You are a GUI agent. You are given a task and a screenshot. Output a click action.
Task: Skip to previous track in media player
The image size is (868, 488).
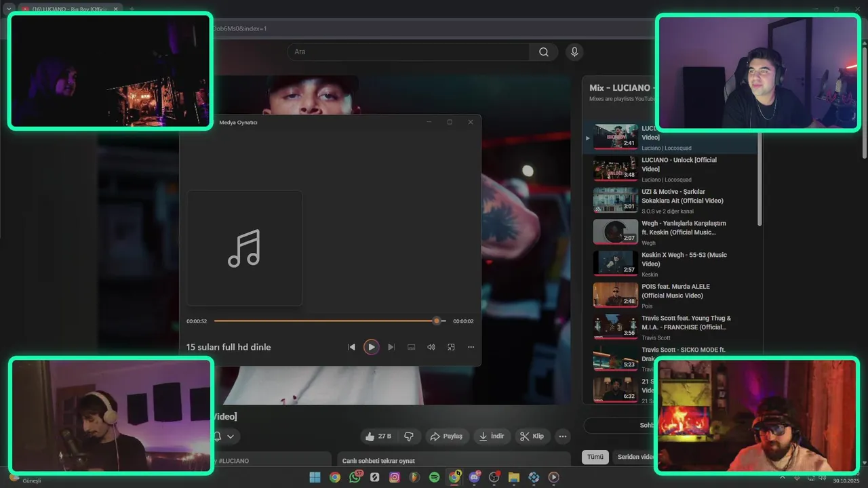click(x=351, y=347)
